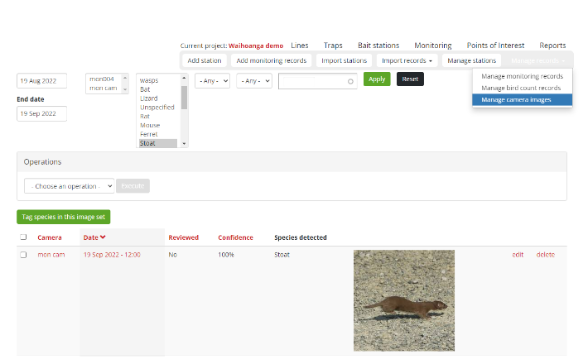Open the Traps menu
The width and height of the screenshot is (588, 364).
333,45
